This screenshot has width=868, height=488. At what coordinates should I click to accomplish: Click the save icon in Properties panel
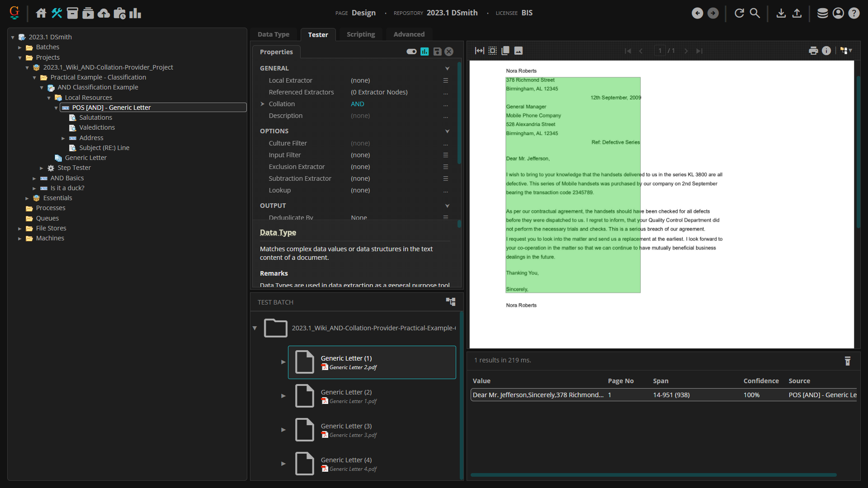(437, 52)
